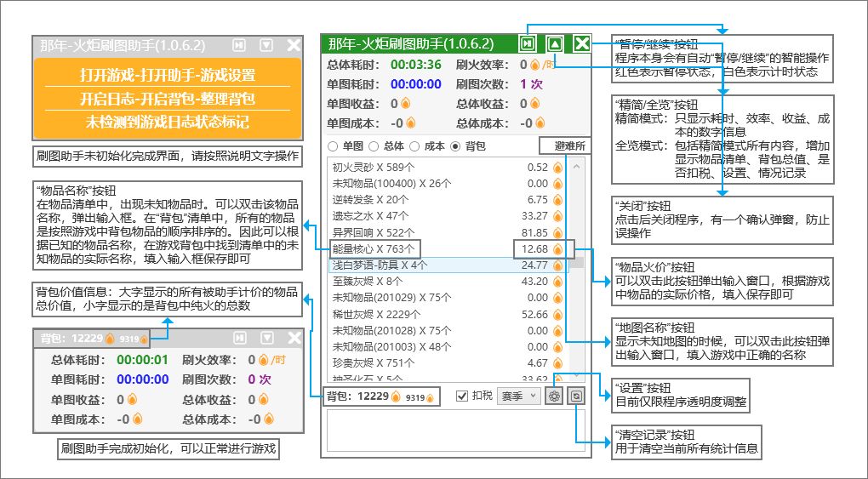Select item 珍贵灰烬 X 751个
868x479 pixels.
[374, 363]
